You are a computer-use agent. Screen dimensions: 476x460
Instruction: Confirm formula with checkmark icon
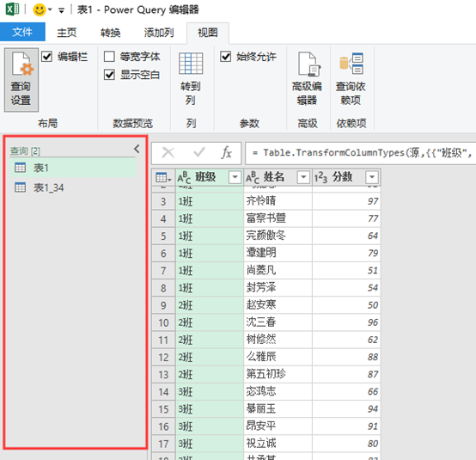[199, 152]
